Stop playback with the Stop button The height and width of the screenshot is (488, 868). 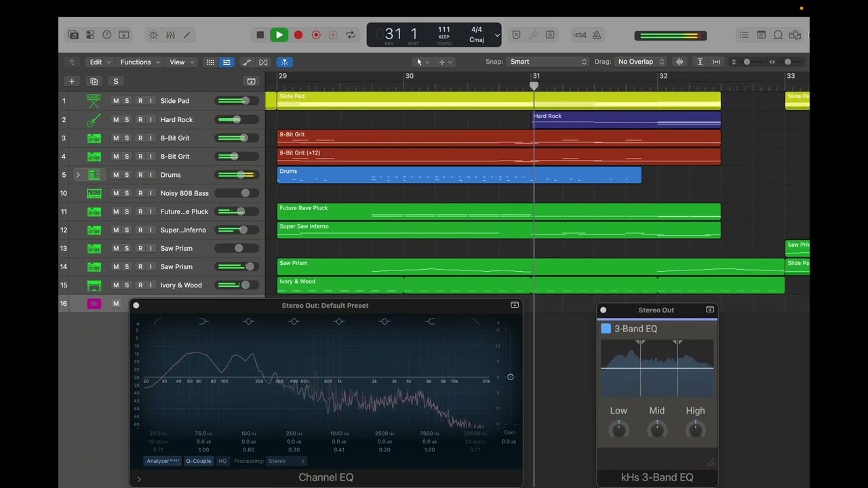(260, 35)
